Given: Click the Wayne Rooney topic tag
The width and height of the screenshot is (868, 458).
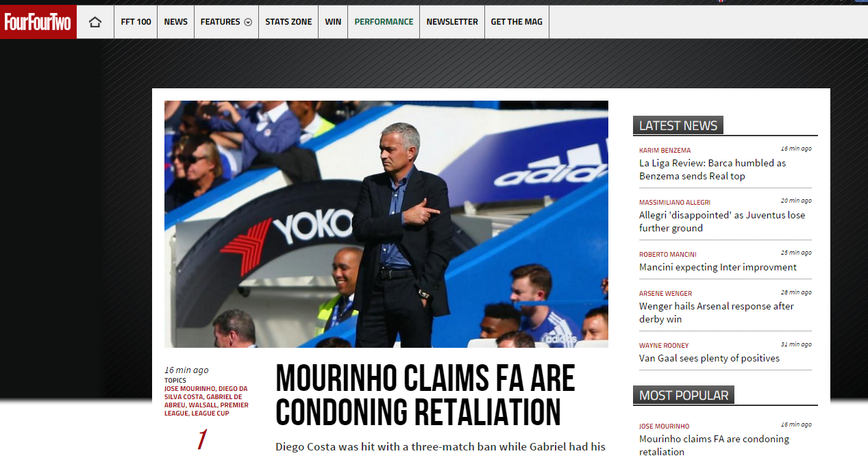Looking at the screenshot, I should (x=664, y=345).
